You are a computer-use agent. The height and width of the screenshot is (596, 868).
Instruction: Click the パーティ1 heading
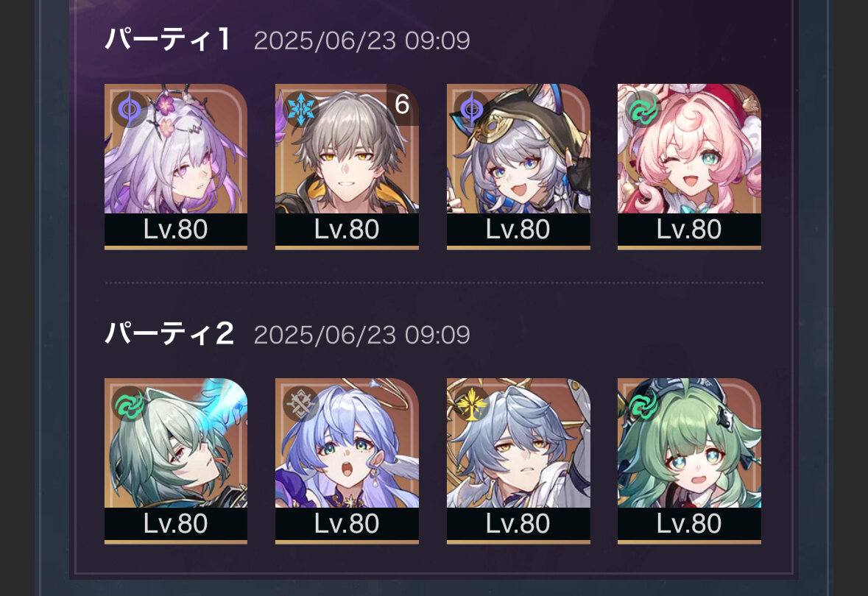coord(168,40)
